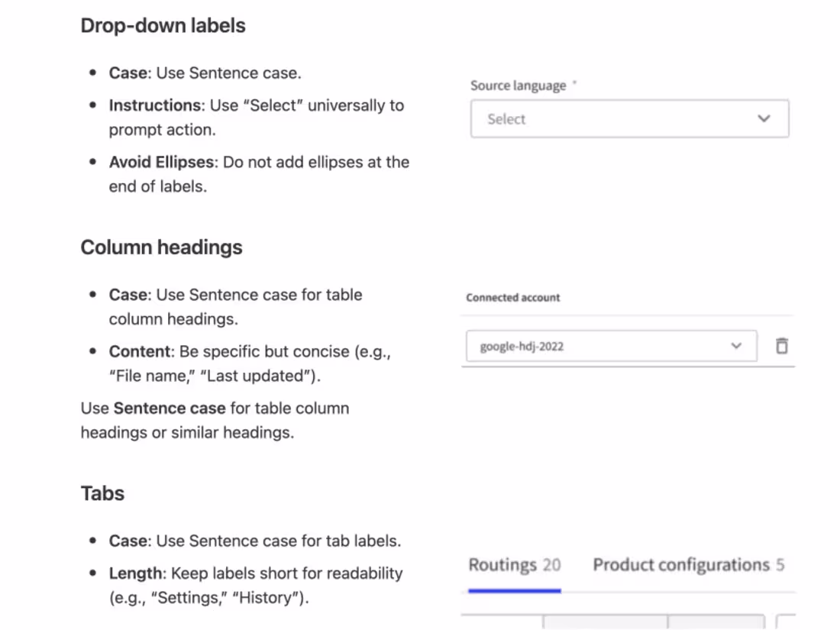Click the Column headings heading
Viewport: 840px width, 630px height.
(161, 247)
